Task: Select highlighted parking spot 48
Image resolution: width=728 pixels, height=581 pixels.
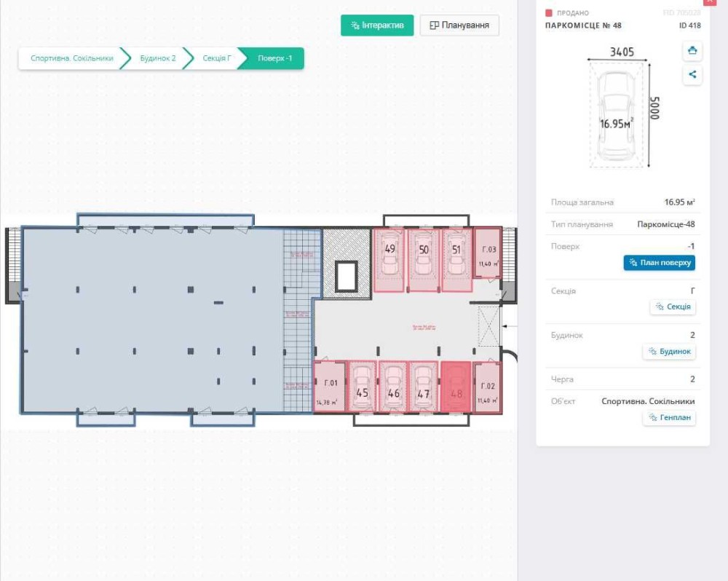Action: point(456,387)
